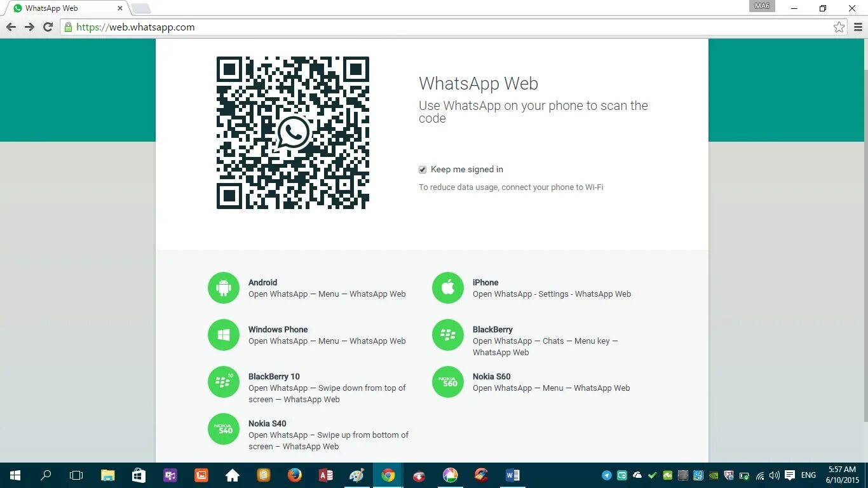Open Picasa from taskbar

coord(450,475)
